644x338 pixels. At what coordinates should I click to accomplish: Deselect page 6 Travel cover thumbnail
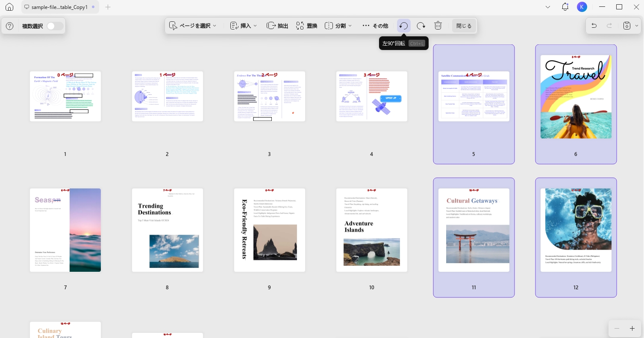pos(576,97)
